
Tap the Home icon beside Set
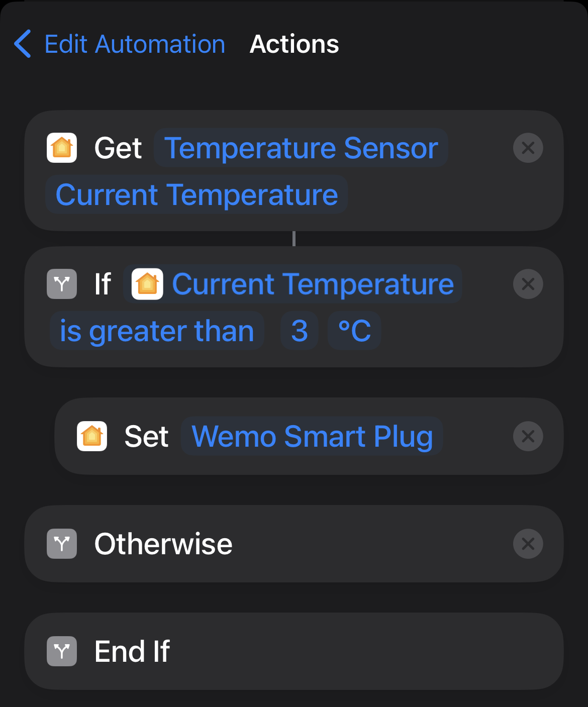coord(92,436)
